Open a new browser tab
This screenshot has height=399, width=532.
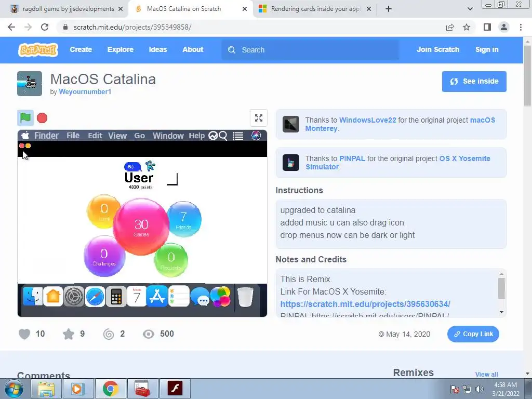point(389,9)
